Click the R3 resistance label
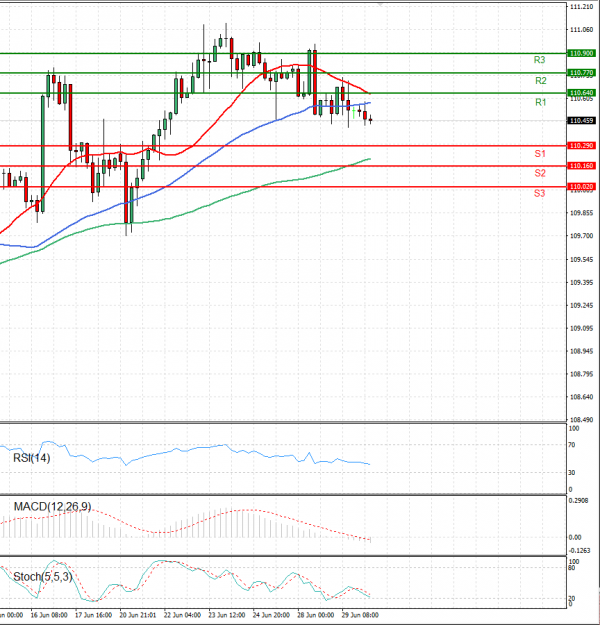The height and width of the screenshot is (625, 600). 539,60
